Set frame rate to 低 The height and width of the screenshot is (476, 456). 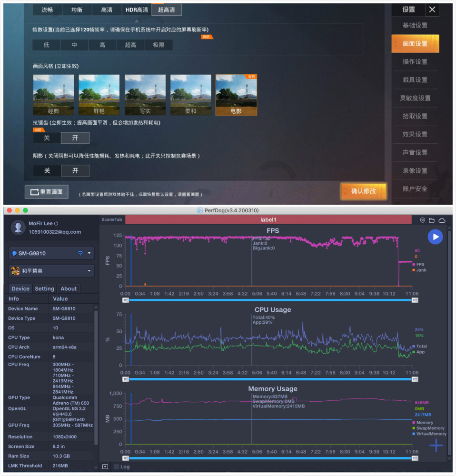(46, 45)
